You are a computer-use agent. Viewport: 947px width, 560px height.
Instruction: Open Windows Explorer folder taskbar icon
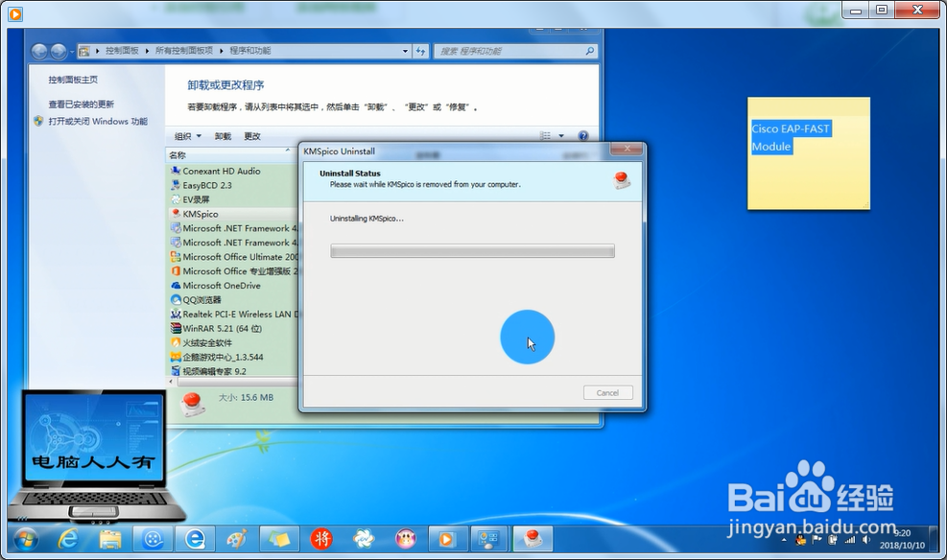110,539
